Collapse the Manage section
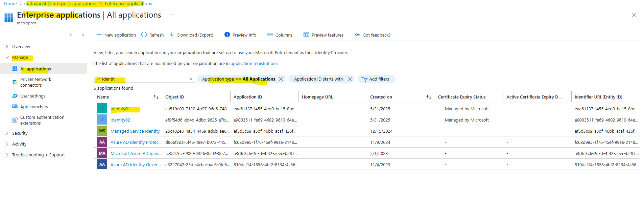The height and width of the screenshot is (219, 644). click(7, 58)
